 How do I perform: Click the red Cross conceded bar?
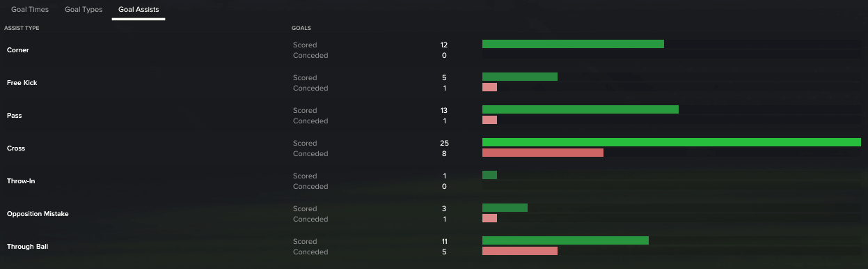pyautogui.click(x=543, y=153)
